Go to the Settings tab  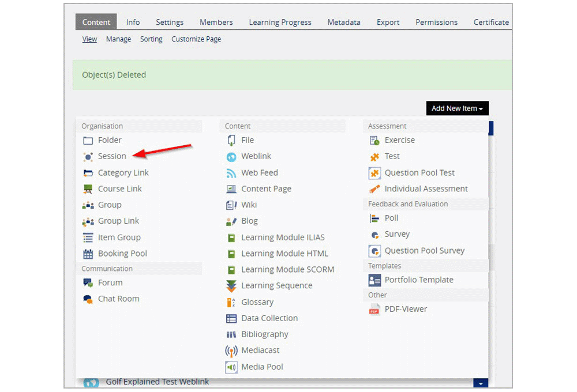click(170, 22)
